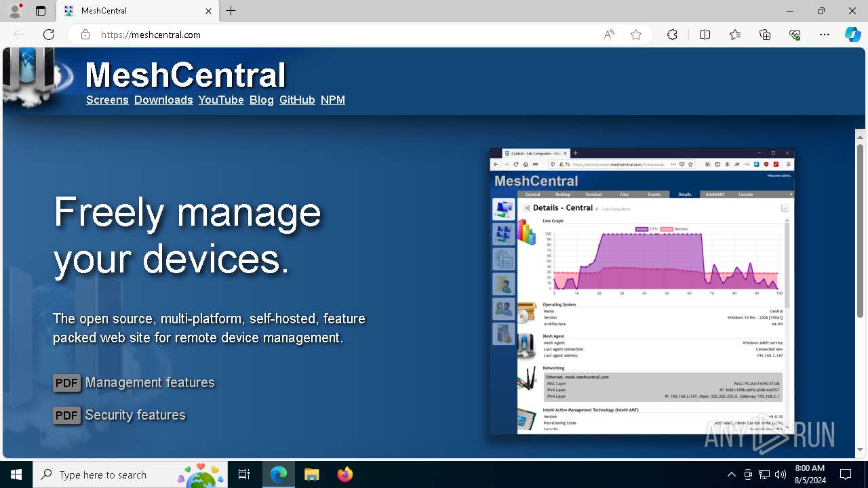View site information lock icon
The width and height of the screenshot is (868, 488).
coord(85,35)
